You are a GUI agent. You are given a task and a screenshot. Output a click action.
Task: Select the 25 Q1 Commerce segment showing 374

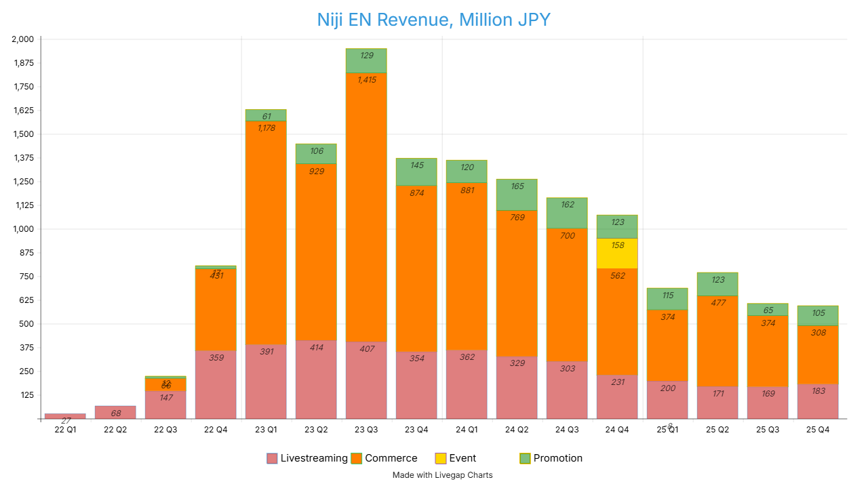[667, 345]
